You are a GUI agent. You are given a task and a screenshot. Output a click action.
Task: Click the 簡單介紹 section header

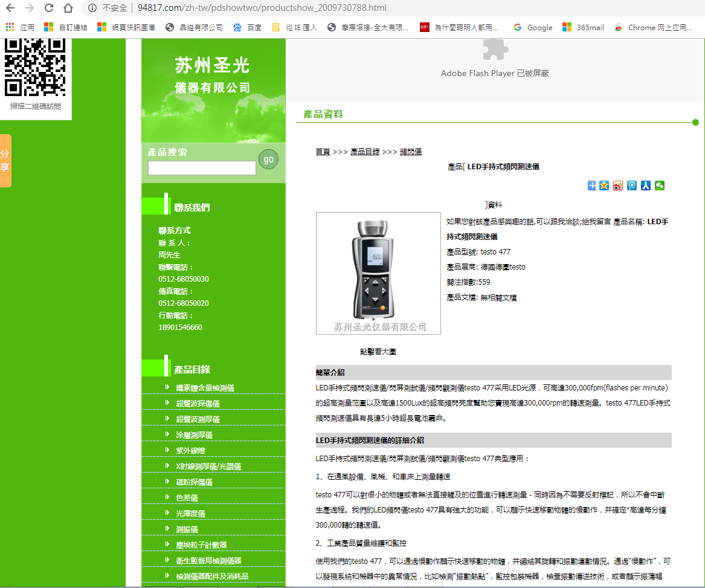click(494, 372)
